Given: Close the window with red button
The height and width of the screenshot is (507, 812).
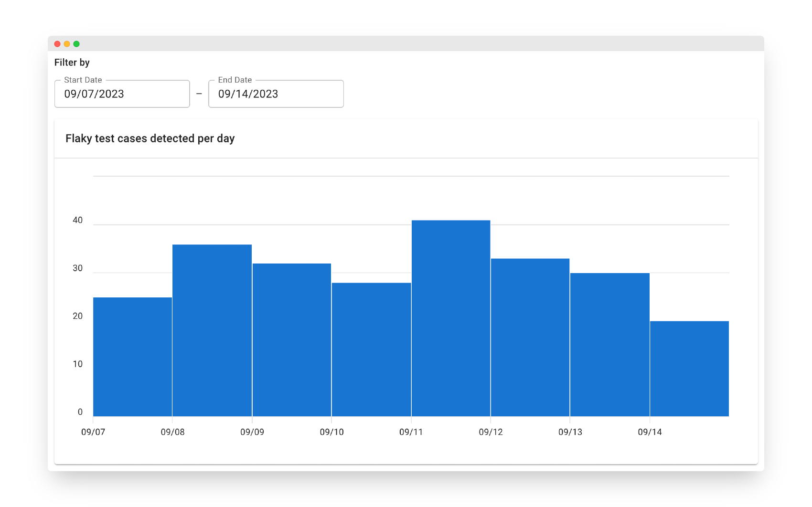Looking at the screenshot, I should [57, 44].
